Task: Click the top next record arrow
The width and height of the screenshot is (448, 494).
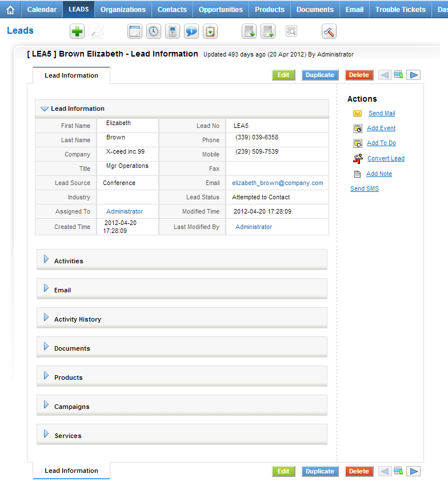Action: [x=413, y=75]
